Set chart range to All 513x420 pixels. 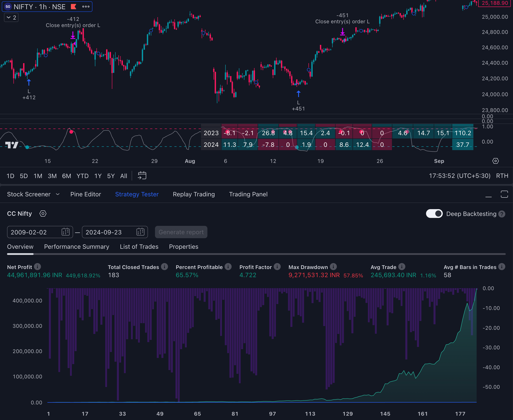(123, 176)
